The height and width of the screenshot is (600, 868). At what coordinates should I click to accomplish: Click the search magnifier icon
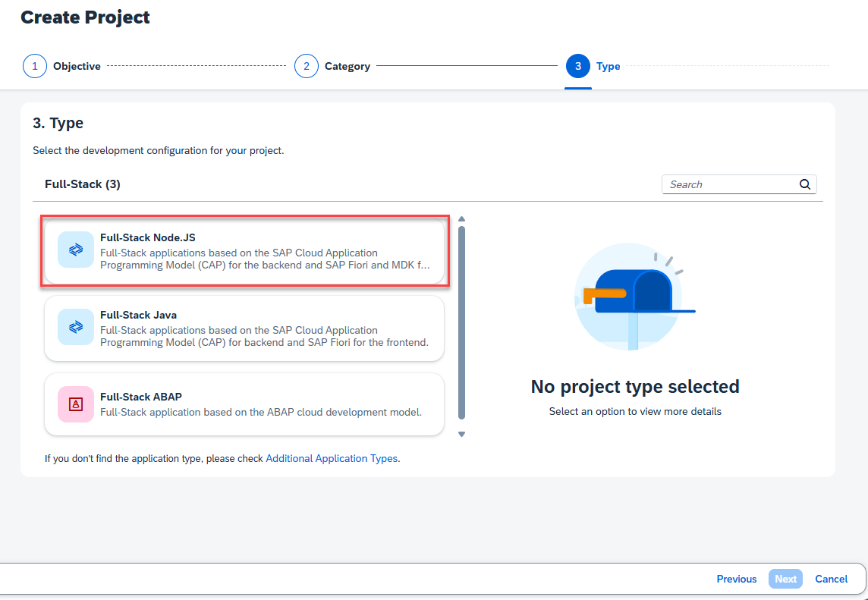[805, 184]
